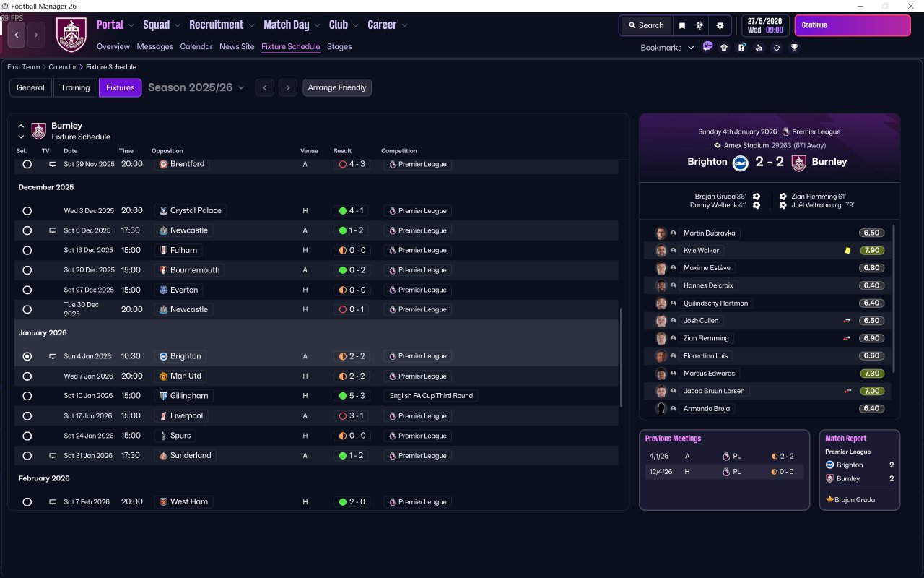Click the Brighton badge in the match score header

click(x=740, y=163)
